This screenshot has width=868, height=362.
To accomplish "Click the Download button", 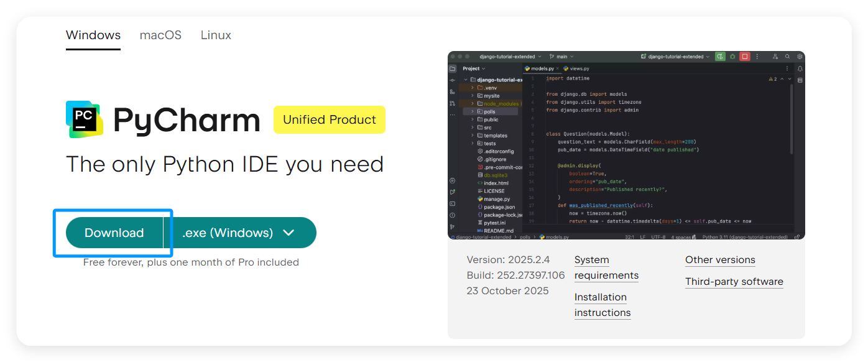I will point(114,233).
